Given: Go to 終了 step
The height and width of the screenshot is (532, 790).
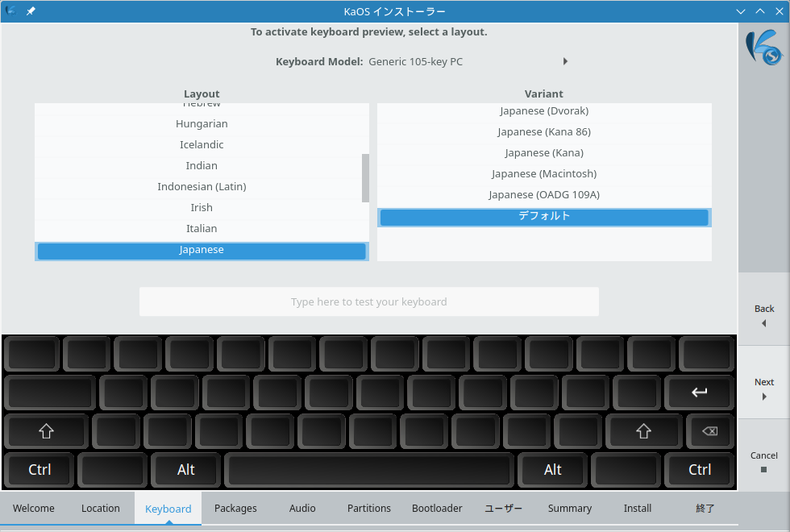Looking at the screenshot, I should (705, 509).
